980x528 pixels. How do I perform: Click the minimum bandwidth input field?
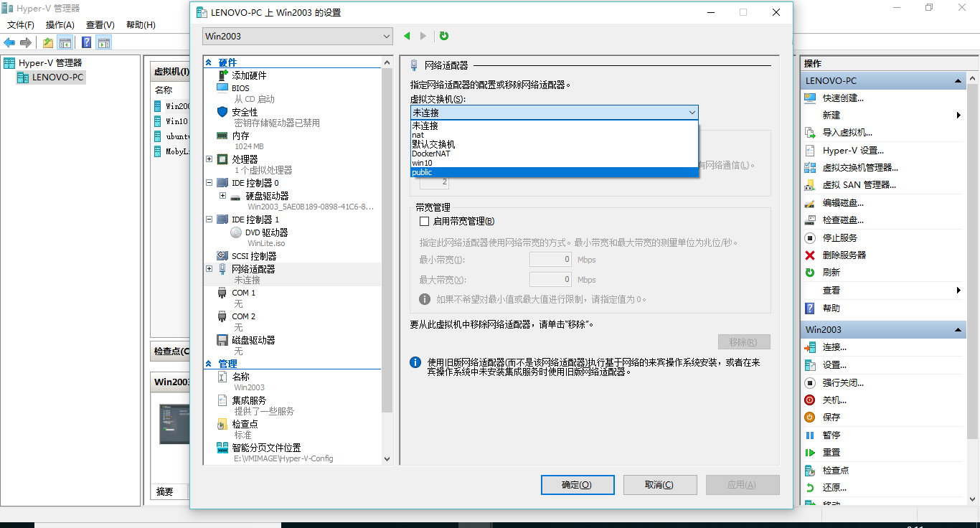point(550,260)
